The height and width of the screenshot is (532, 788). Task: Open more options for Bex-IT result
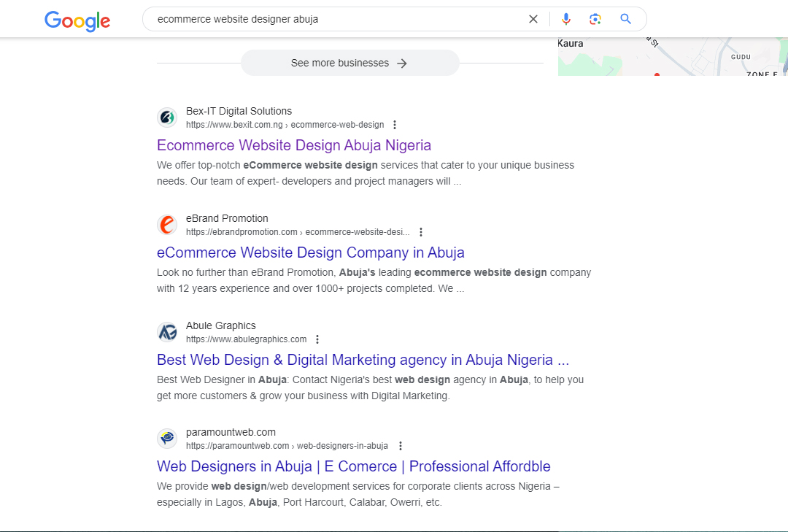click(x=395, y=125)
